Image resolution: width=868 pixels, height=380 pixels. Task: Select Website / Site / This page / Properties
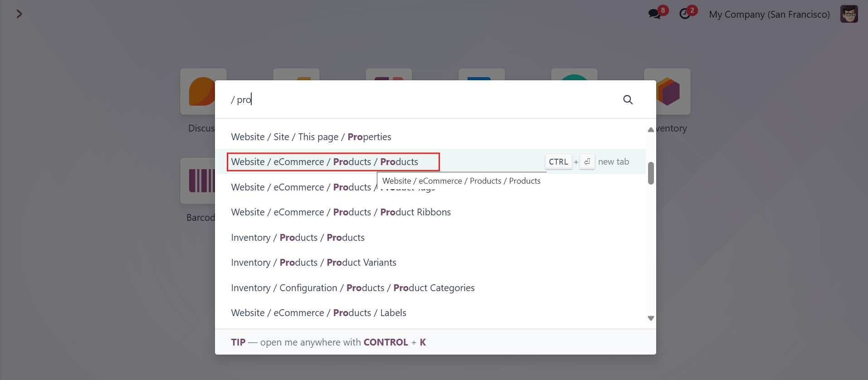pos(430,136)
